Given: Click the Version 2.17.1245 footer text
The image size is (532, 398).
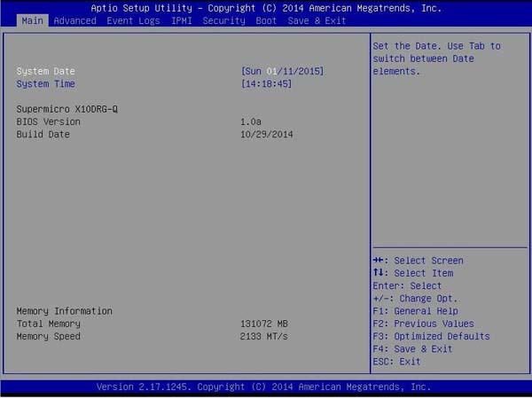Looking at the screenshot, I should click(x=263, y=386).
